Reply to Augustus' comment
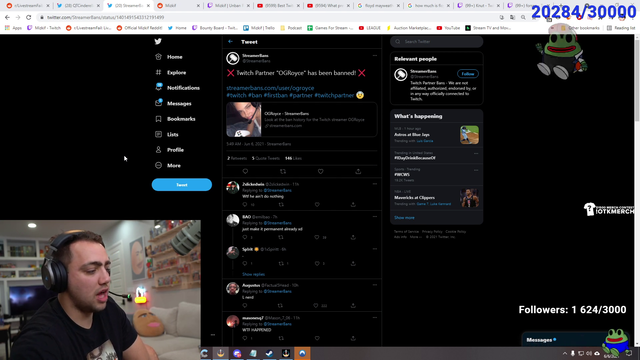640x360 pixels. click(245, 305)
